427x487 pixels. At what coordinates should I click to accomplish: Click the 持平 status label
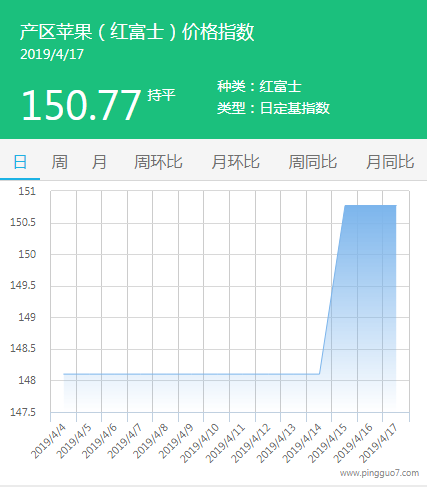click(161, 95)
